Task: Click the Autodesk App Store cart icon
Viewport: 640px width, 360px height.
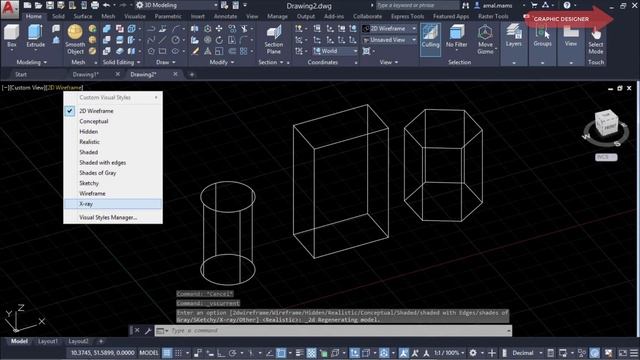Action: [534, 5]
